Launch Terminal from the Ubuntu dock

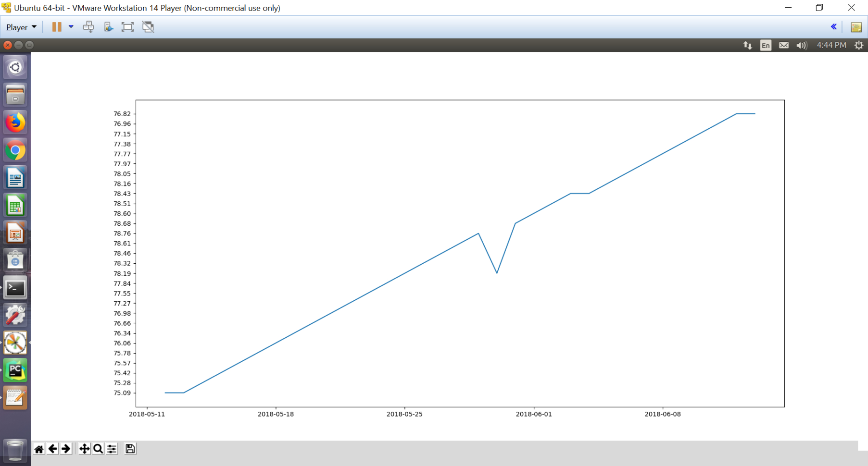15,288
